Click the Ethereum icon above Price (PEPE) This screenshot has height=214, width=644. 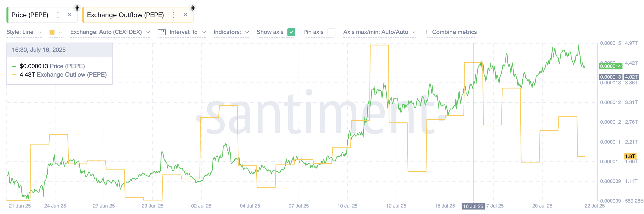point(77,7)
